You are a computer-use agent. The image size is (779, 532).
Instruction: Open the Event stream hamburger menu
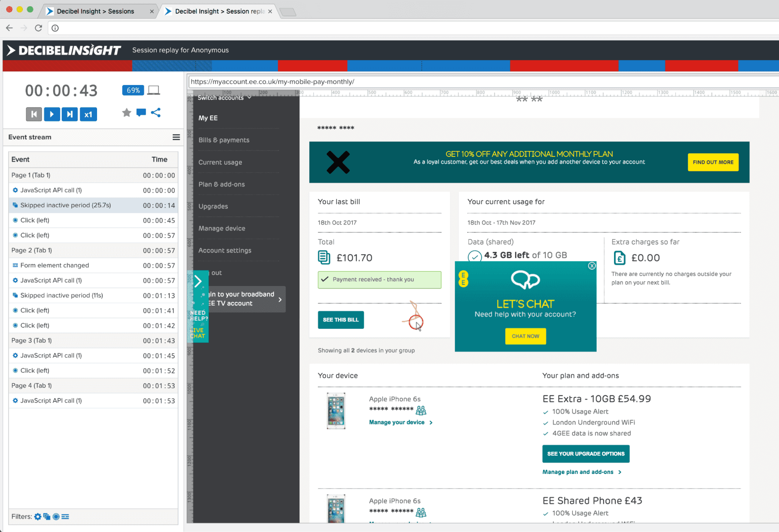point(176,137)
